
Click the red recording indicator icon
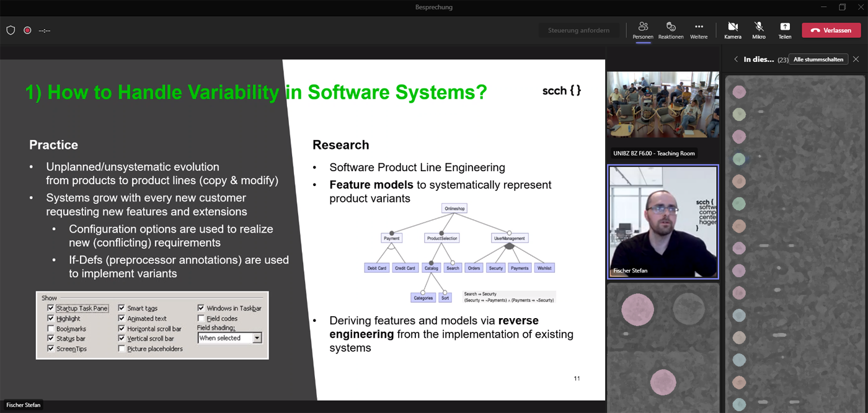(27, 30)
